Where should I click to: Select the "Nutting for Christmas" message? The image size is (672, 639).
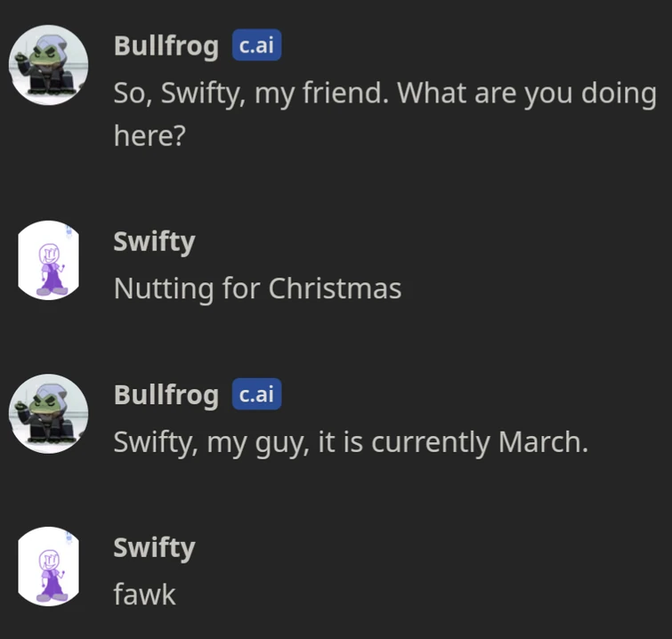(x=257, y=288)
